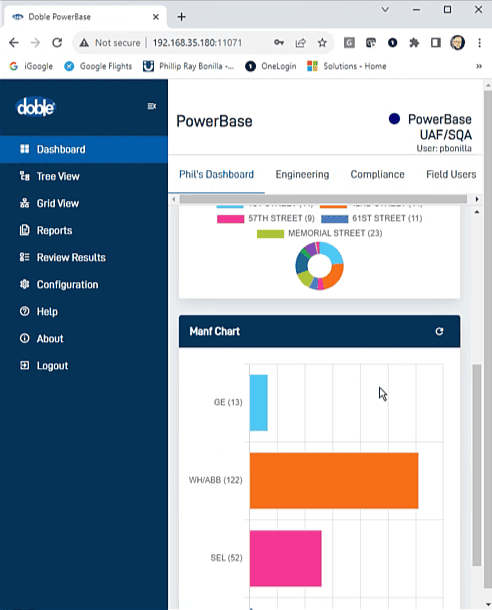Reload the browser page
Image resolution: width=492 pixels, height=610 pixels.
(57, 43)
